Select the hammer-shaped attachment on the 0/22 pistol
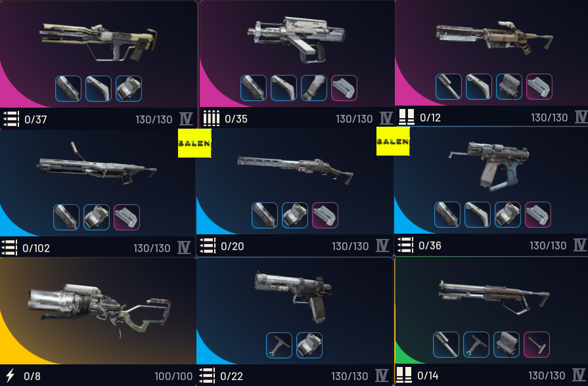Screen dimensions: 588x386 279,345
